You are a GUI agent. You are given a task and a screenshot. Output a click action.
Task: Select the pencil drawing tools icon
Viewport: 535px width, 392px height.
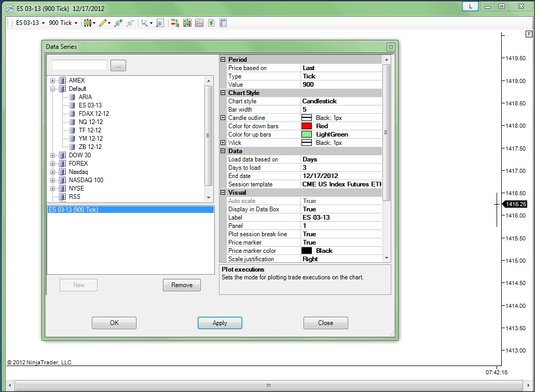tap(103, 23)
